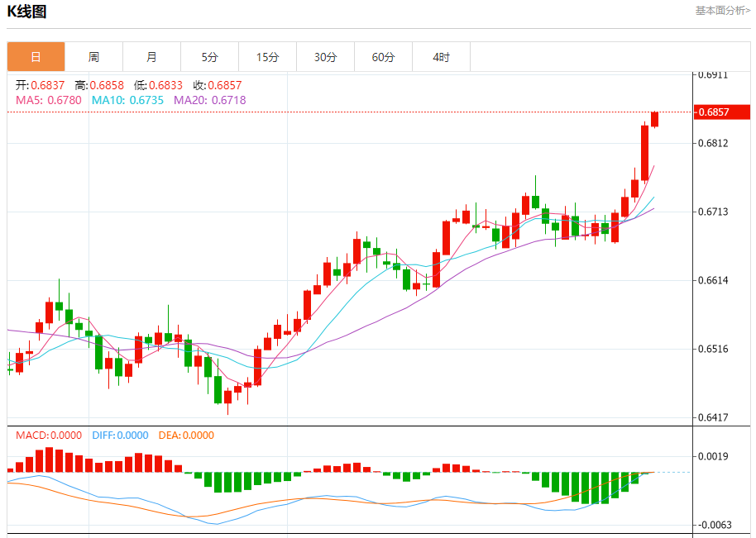
Task: Click the MACD indicator label
Action: (49, 436)
